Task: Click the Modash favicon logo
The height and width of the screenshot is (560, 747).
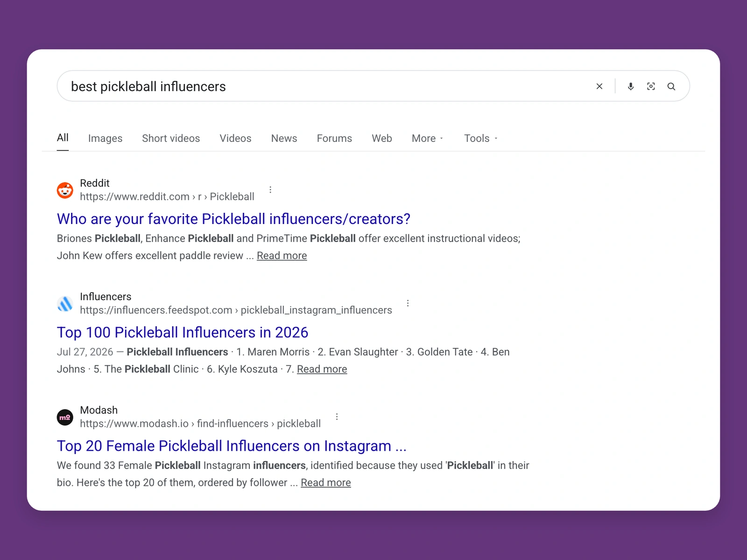Action: point(65,417)
